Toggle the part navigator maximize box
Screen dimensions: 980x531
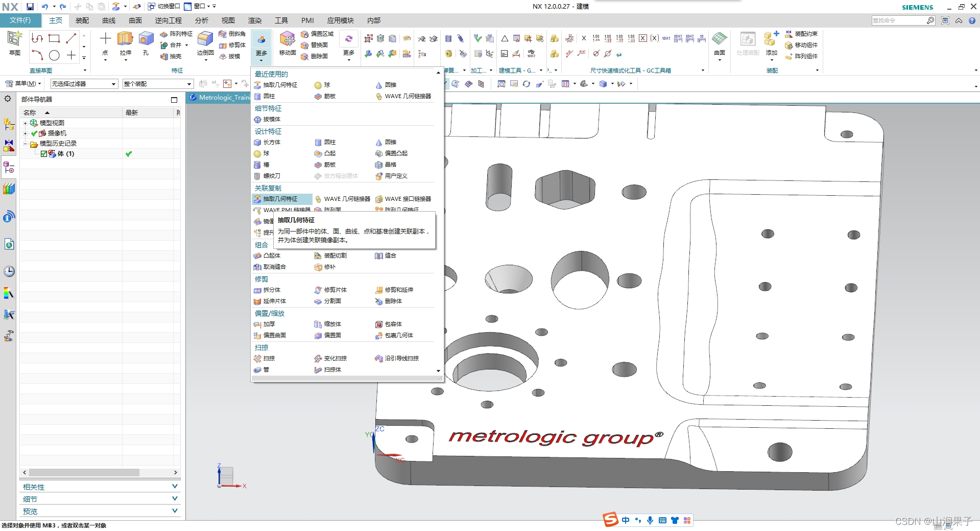pyautogui.click(x=174, y=99)
